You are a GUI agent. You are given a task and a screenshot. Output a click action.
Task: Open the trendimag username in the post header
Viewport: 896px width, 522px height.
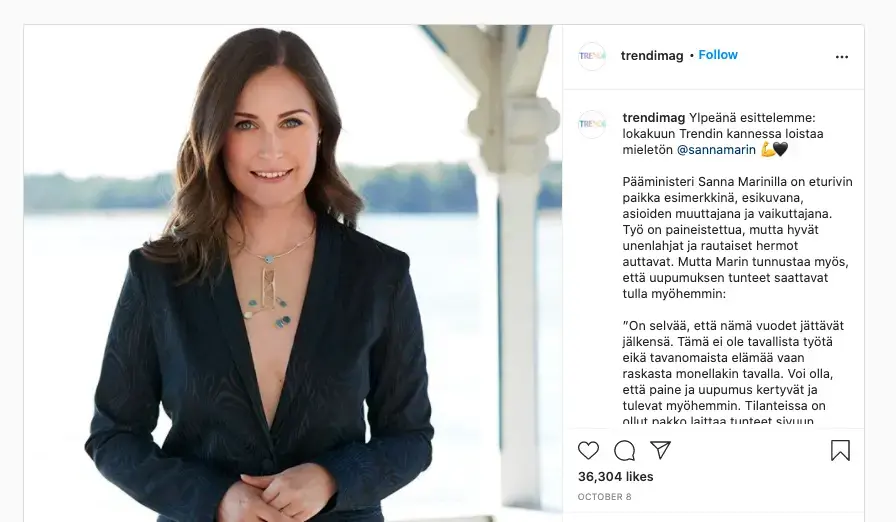click(x=652, y=55)
